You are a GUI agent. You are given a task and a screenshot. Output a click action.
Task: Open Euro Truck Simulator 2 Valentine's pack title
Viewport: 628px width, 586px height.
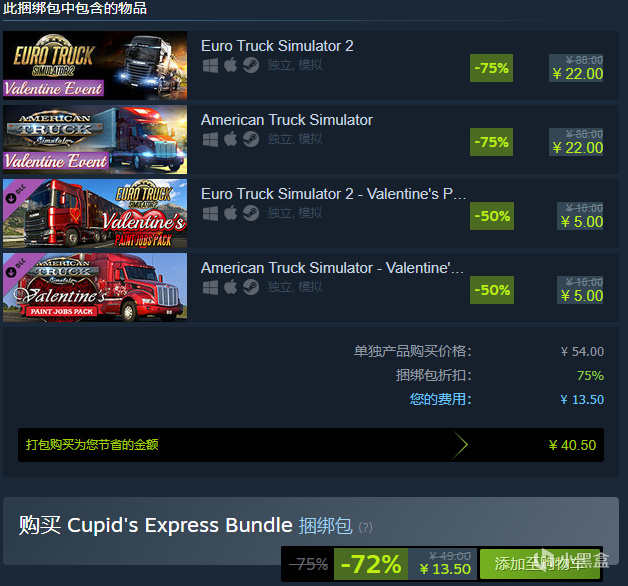coord(333,194)
